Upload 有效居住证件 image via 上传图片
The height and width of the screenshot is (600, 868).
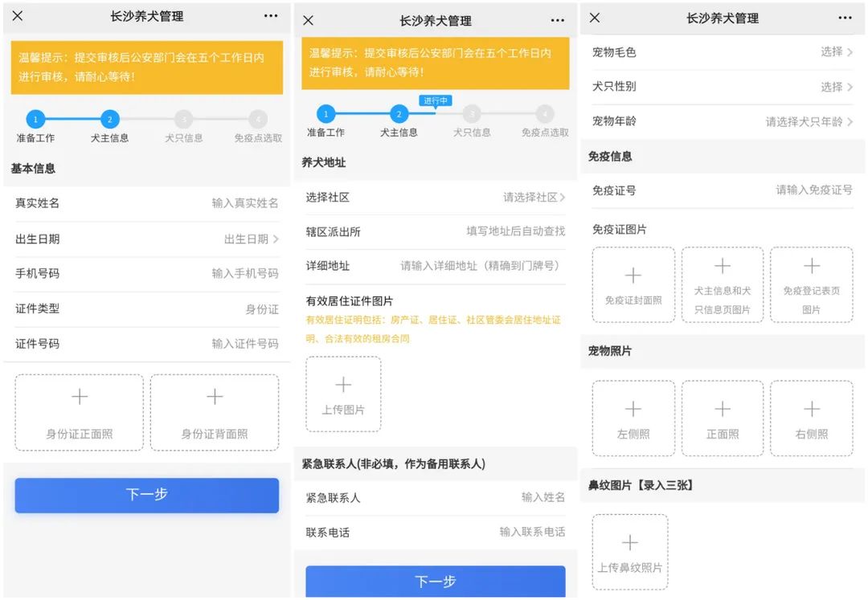coord(343,394)
